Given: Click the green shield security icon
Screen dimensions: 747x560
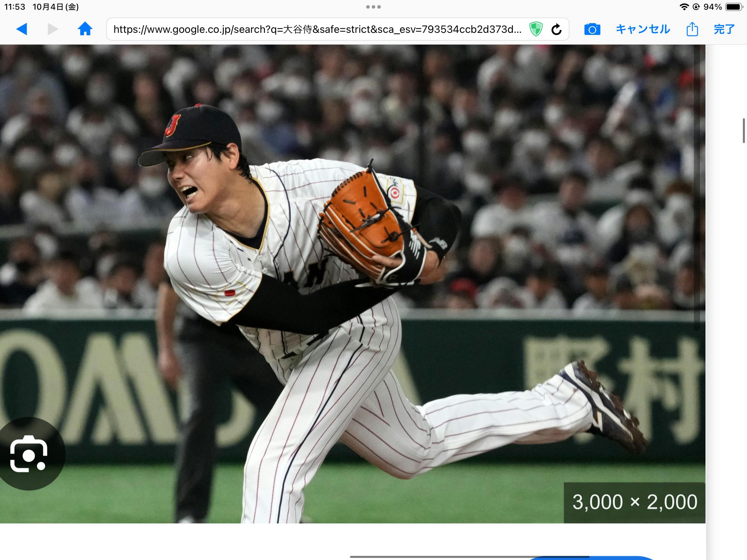Looking at the screenshot, I should (x=536, y=29).
